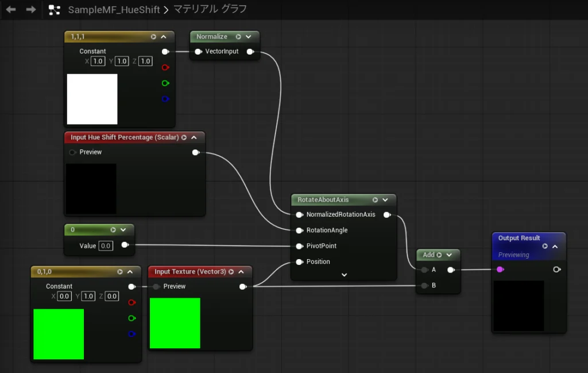588x373 pixels.
Task: Click the back navigation arrow
Action: click(x=10, y=10)
